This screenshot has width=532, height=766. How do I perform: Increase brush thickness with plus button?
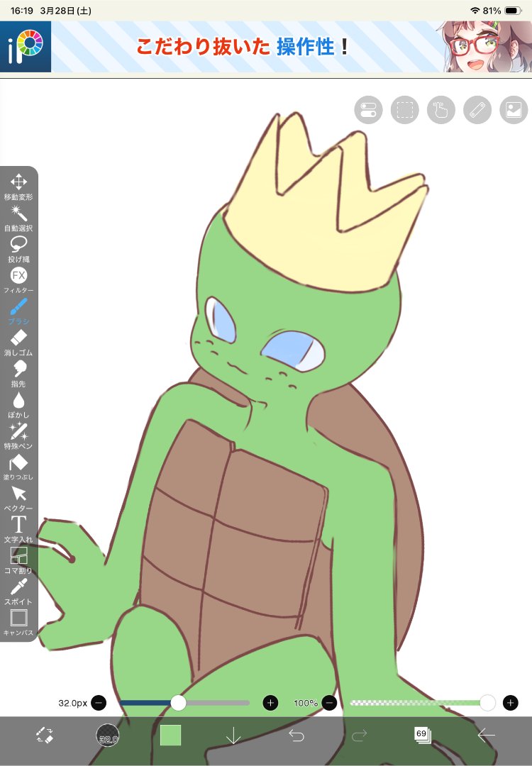click(x=271, y=703)
